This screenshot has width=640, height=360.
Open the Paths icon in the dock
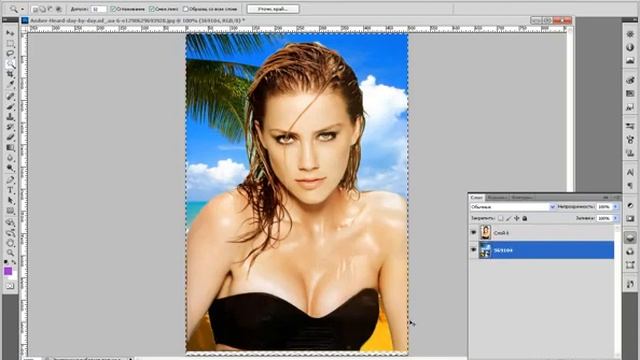tap(630, 265)
